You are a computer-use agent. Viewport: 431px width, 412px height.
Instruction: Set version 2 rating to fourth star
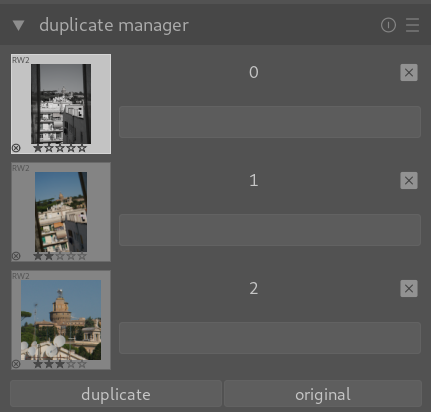pyautogui.click(x=71, y=364)
